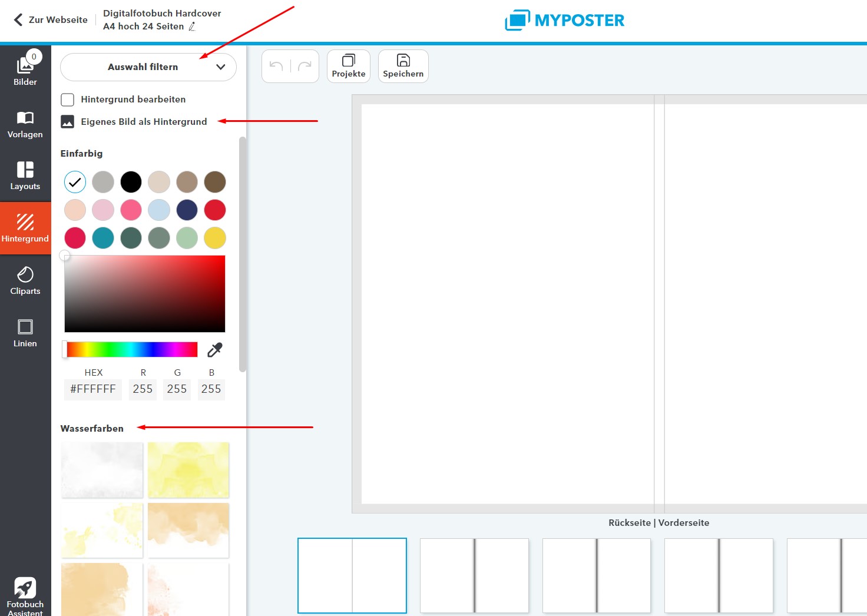Go back via Zur Webseite
Viewport: 867px width, 616px height.
click(51, 19)
